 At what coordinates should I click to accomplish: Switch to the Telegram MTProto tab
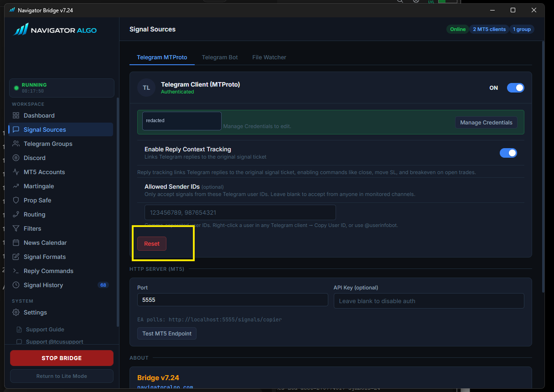(162, 57)
